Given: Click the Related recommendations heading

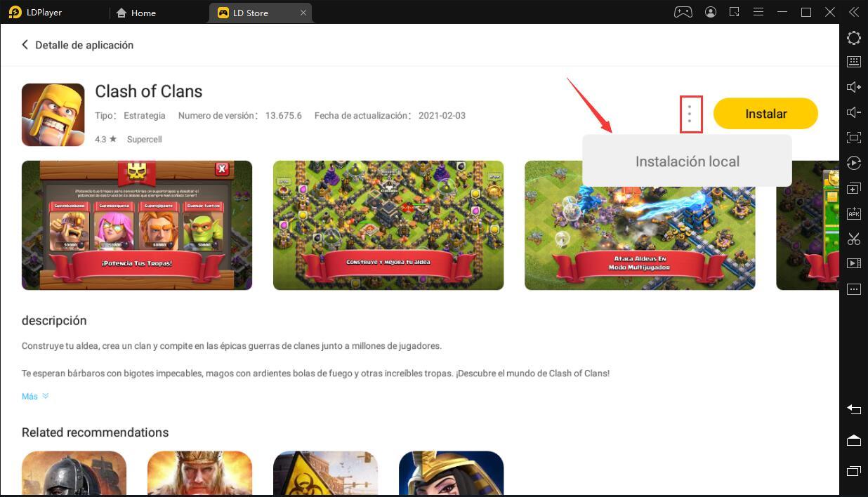Looking at the screenshot, I should coord(96,432).
